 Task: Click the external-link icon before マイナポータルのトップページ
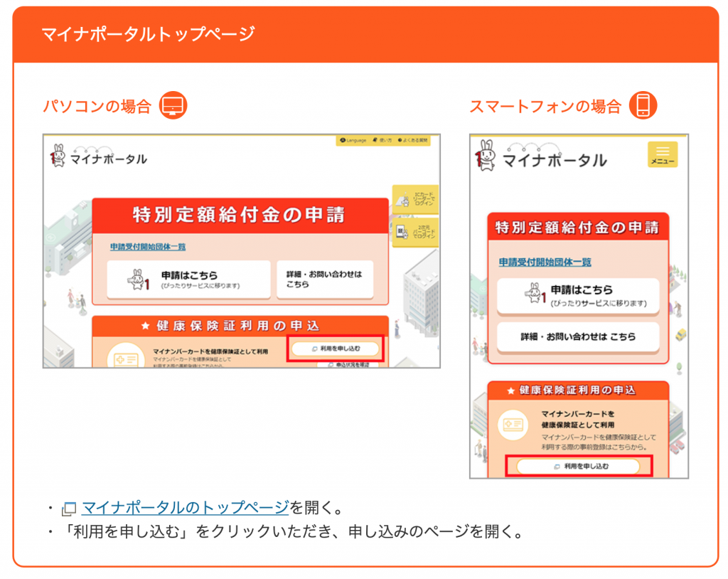point(69,509)
